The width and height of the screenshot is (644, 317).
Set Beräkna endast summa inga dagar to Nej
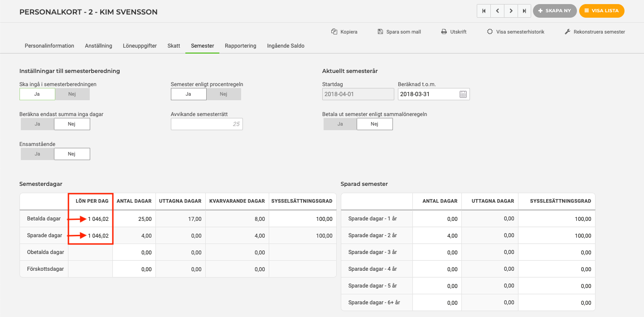[x=72, y=124]
